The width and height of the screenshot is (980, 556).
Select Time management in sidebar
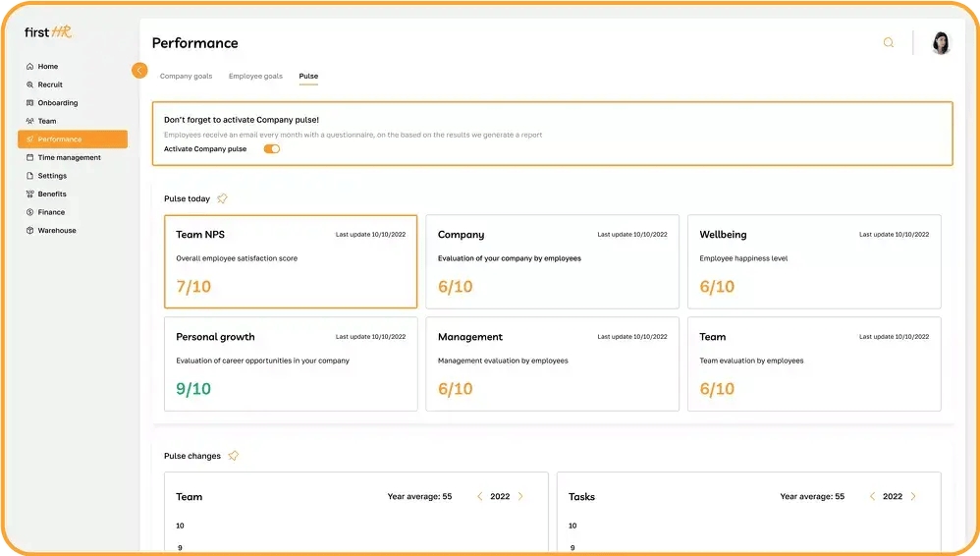[69, 157]
